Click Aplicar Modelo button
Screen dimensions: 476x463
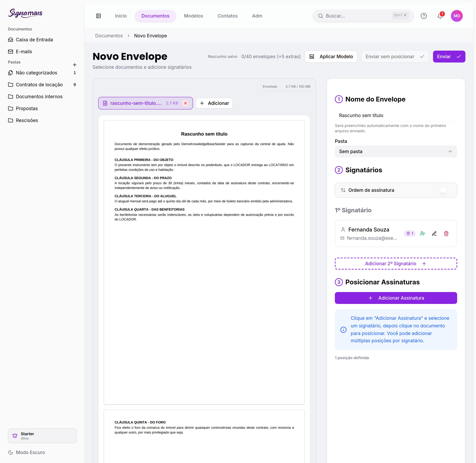[x=331, y=56]
